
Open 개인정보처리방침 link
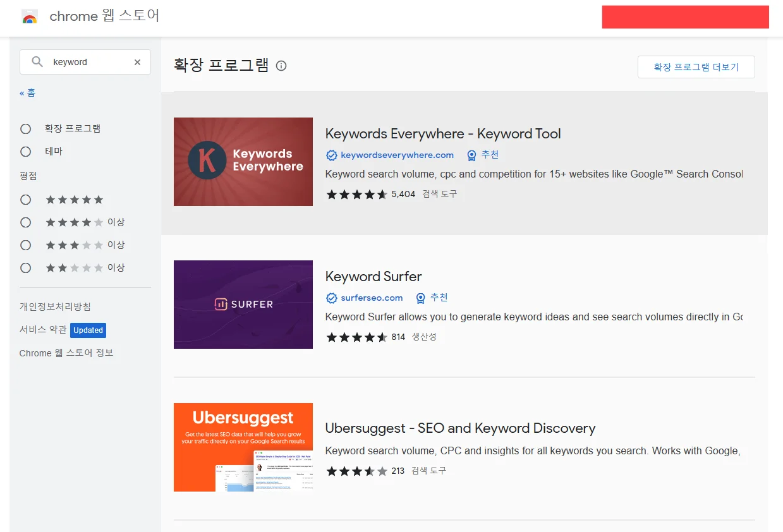[55, 306]
